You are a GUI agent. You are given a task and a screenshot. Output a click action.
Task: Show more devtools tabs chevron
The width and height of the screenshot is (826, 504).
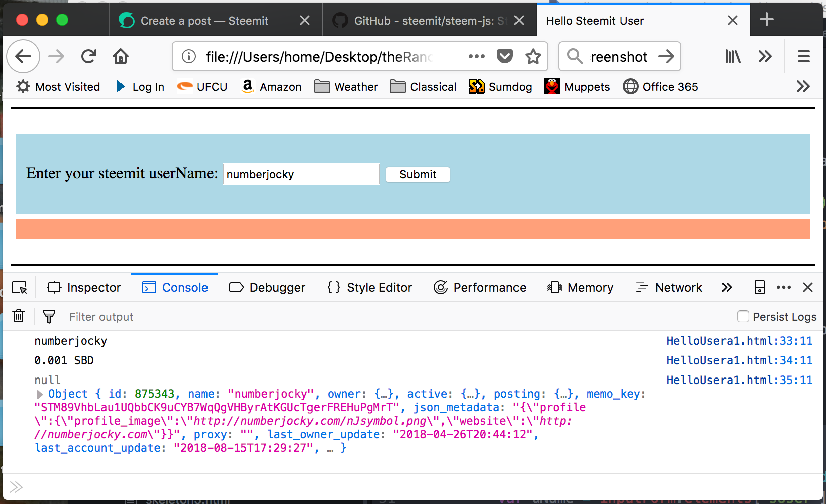727,287
